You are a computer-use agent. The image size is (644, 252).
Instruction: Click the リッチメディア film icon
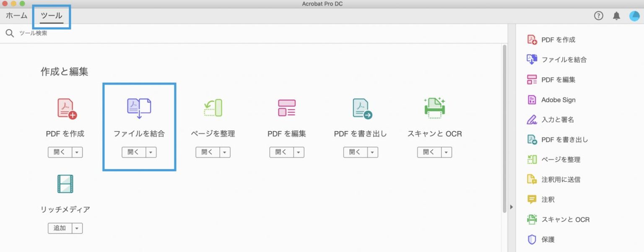65,184
